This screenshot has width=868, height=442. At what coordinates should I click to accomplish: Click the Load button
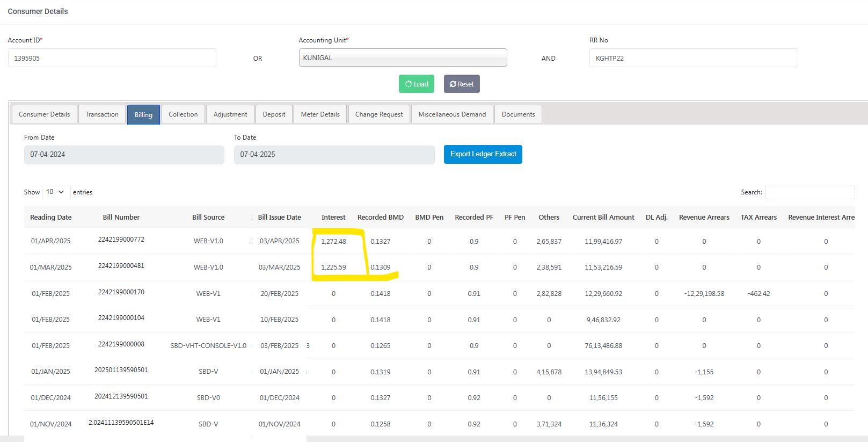point(416,84)
